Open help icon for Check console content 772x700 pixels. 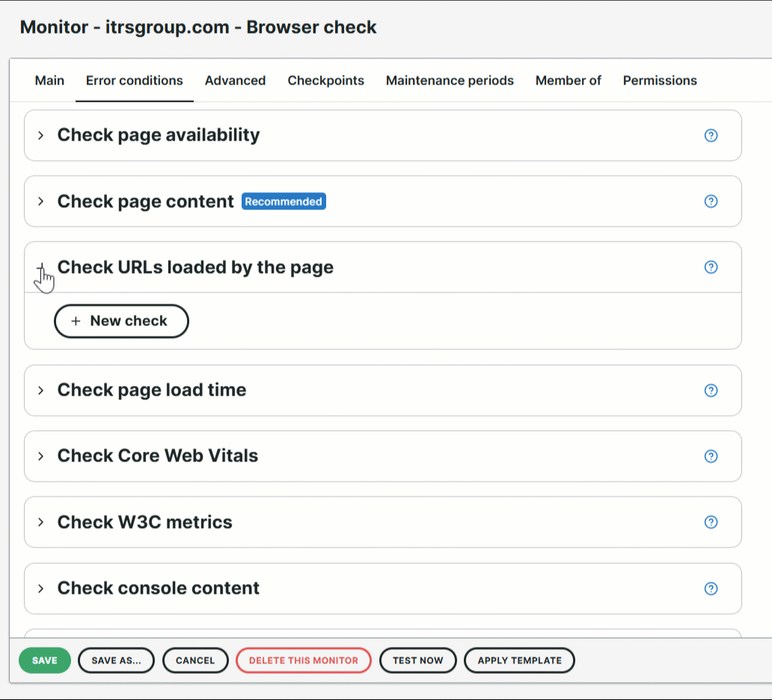[711, 589]
